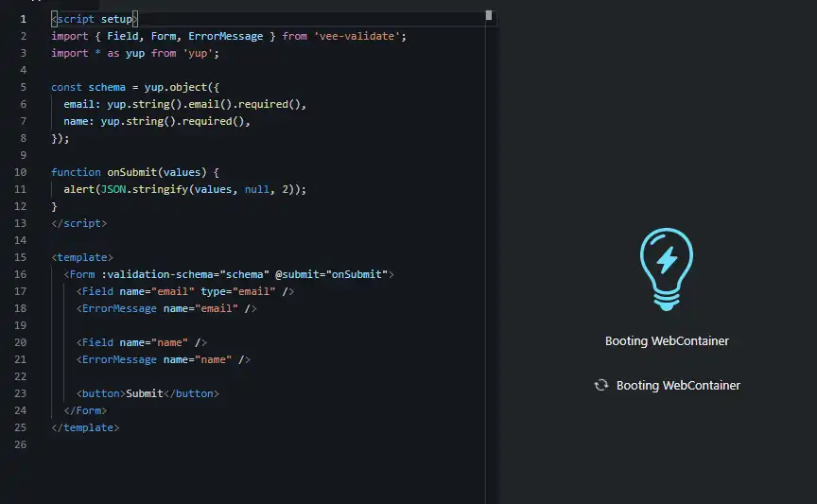Click ":validation-schema" attribute on Form tag

(x=156, y=274)
